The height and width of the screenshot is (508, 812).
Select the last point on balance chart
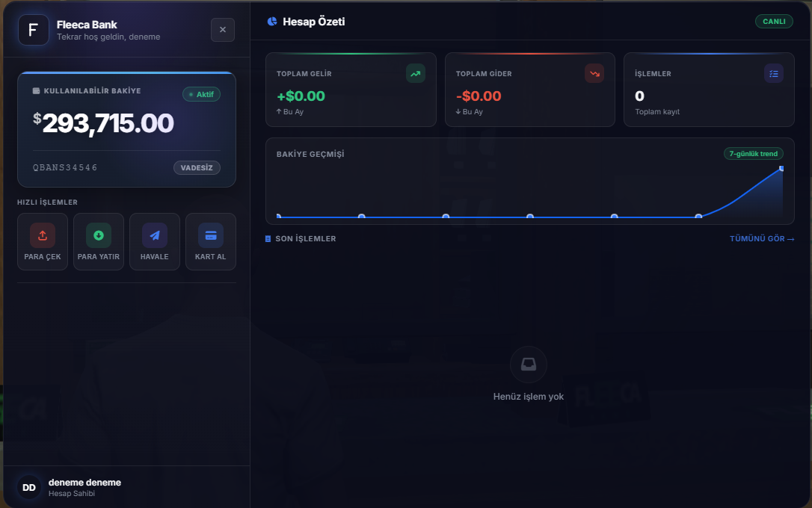[x=781, y=168]
